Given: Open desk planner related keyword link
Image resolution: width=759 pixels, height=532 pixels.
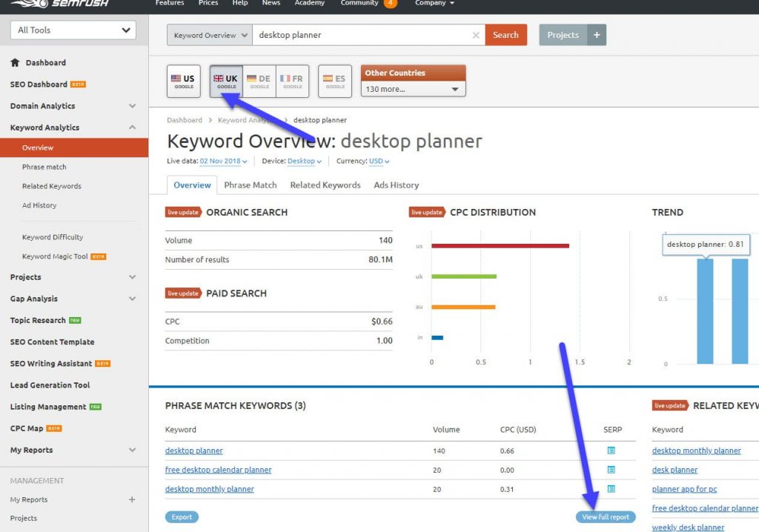Looking at the screenshot, I should 675,470.
